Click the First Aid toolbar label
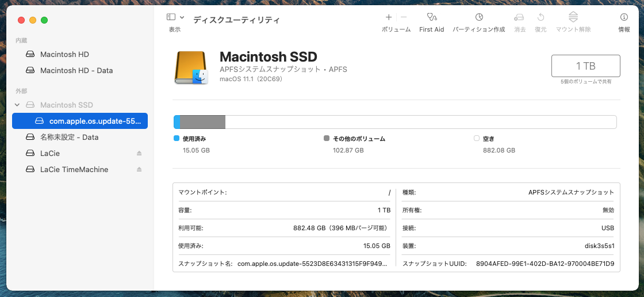This screenshot has height=297, width=644. point(432,29)
